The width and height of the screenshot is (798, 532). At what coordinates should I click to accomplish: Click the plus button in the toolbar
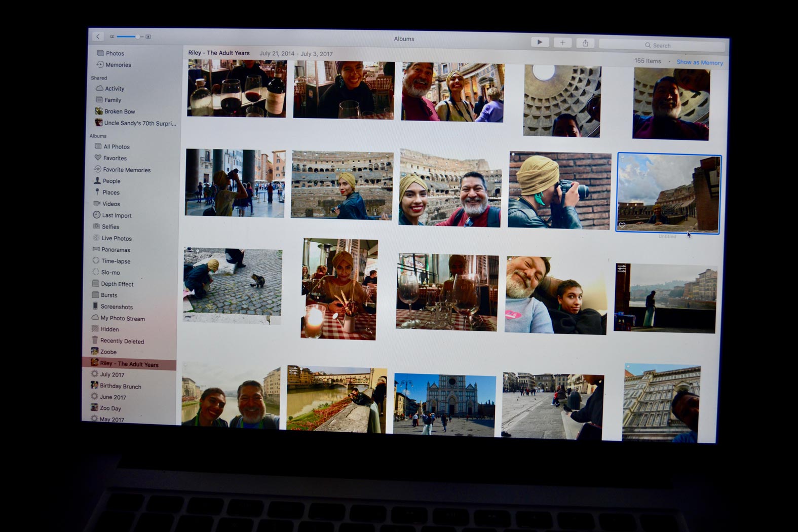tap(562, 43)
